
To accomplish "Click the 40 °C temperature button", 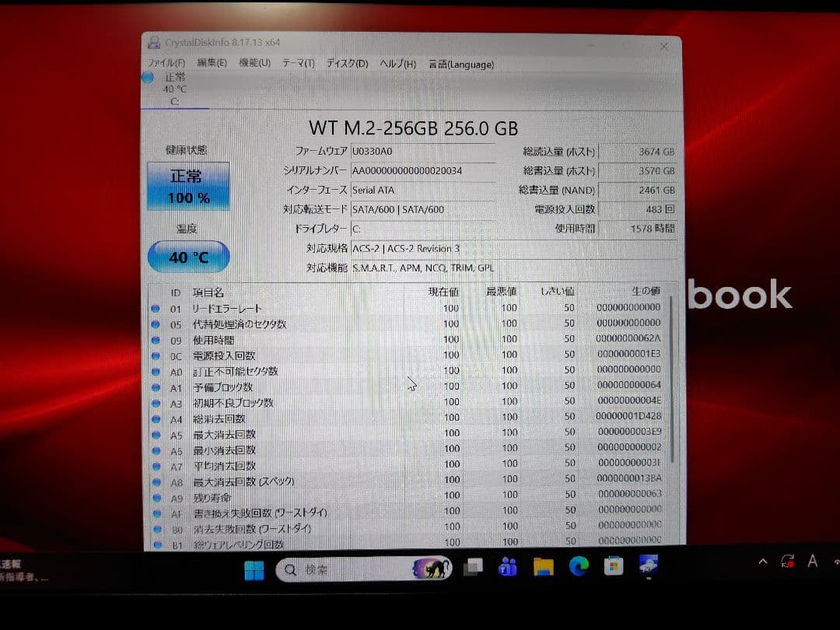I will [x=188, y=257].
